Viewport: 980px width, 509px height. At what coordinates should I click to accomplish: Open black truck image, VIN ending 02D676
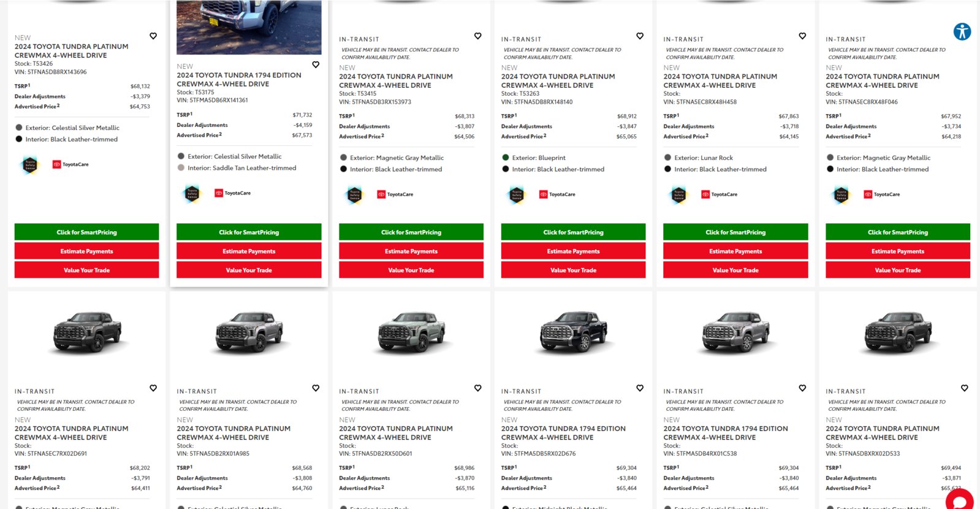[x=574, y=332]
